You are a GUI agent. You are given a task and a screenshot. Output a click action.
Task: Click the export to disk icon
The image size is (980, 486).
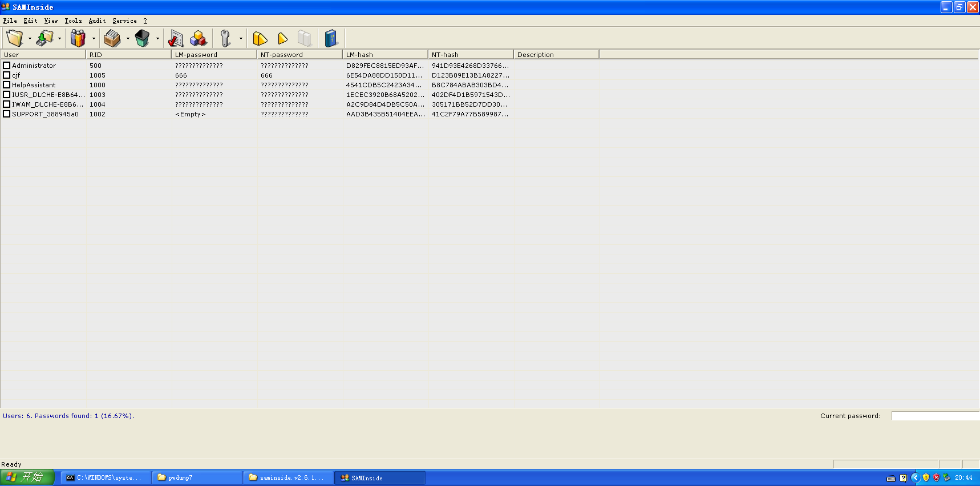pyautogui.click(x=44, y=38)
